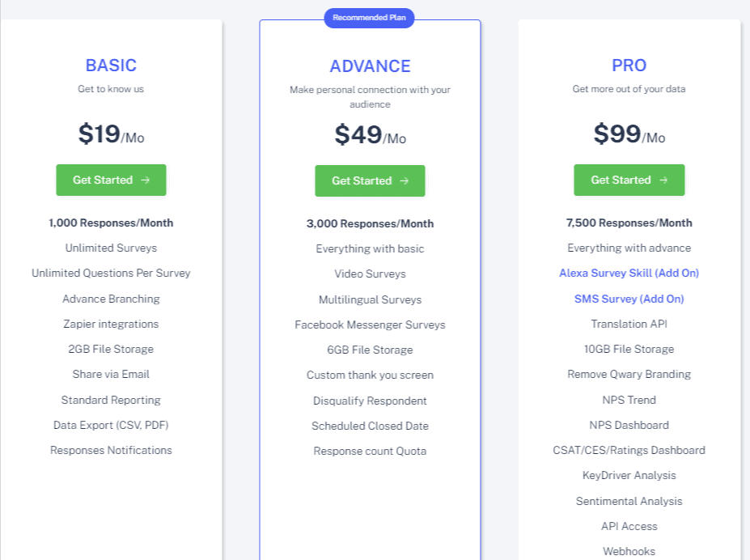Open the Alexa Survey Skill (Add On) link
Image resolution: width=750 pixels, height=560 pixels.
pyautogui.click(x=629, y=273)
